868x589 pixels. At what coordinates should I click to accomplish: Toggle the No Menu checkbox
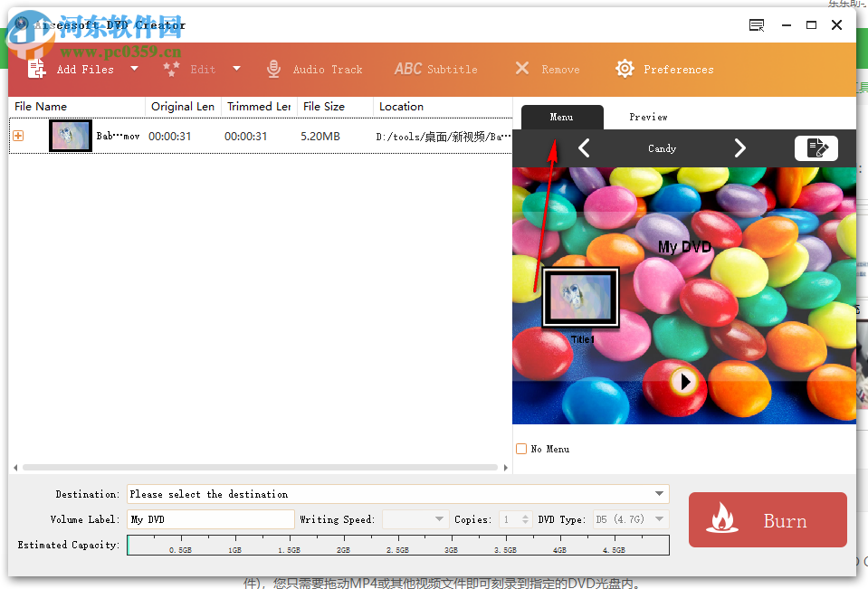point(521,449)
